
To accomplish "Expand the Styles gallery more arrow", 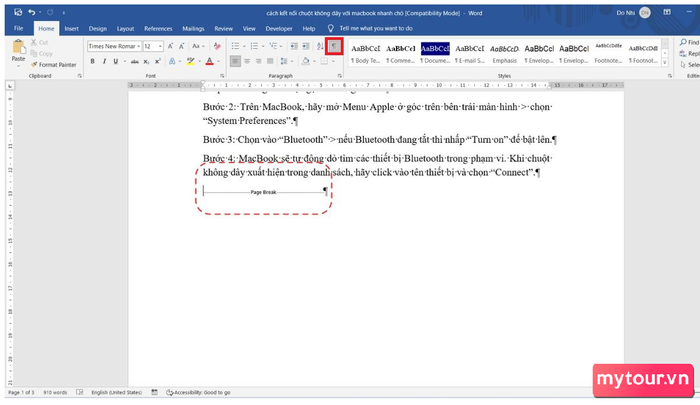I will pyautogui.click(x=665, y=63).
